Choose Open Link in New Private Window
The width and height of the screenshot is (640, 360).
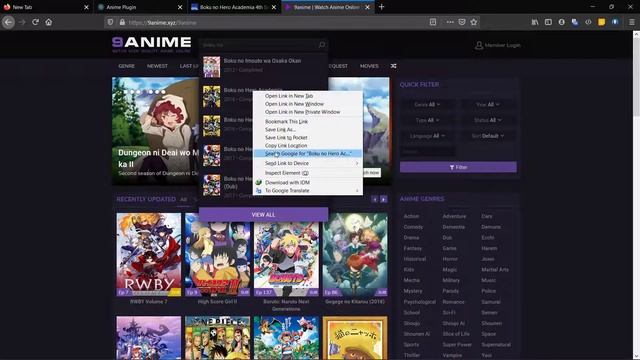[308, 111]
